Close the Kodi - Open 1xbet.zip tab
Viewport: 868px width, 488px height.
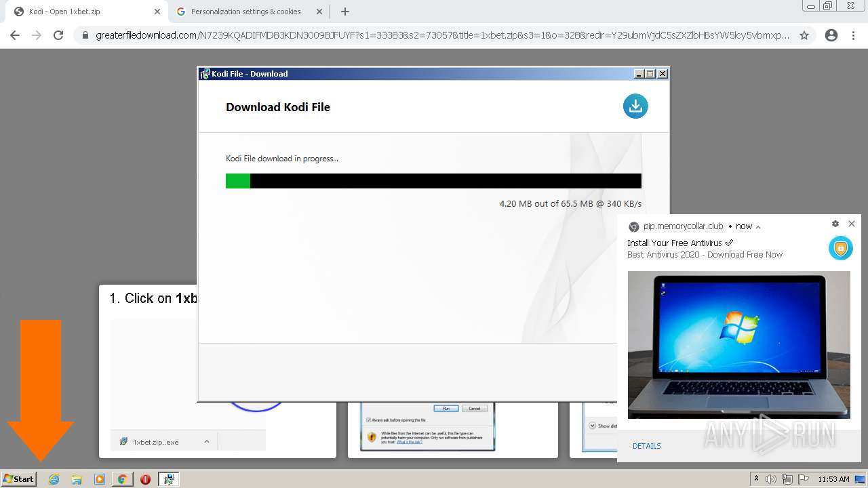157,12
